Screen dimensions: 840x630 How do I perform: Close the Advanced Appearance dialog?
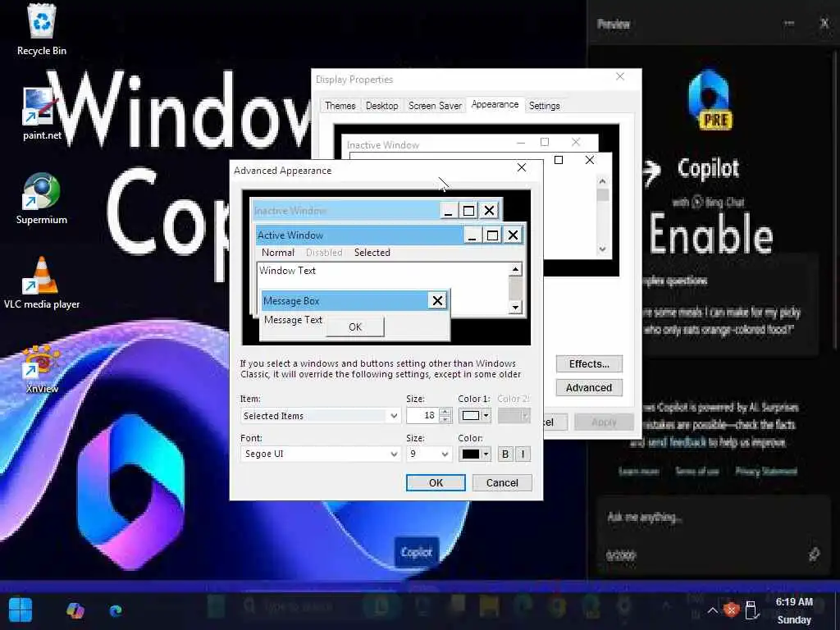tap(521, 167)
